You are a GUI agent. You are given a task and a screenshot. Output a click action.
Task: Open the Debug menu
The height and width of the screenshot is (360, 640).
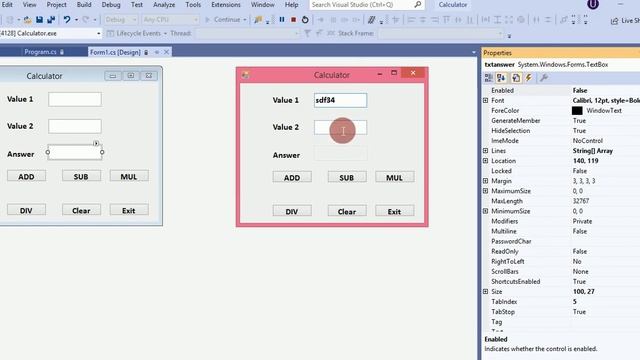[111, 5]
